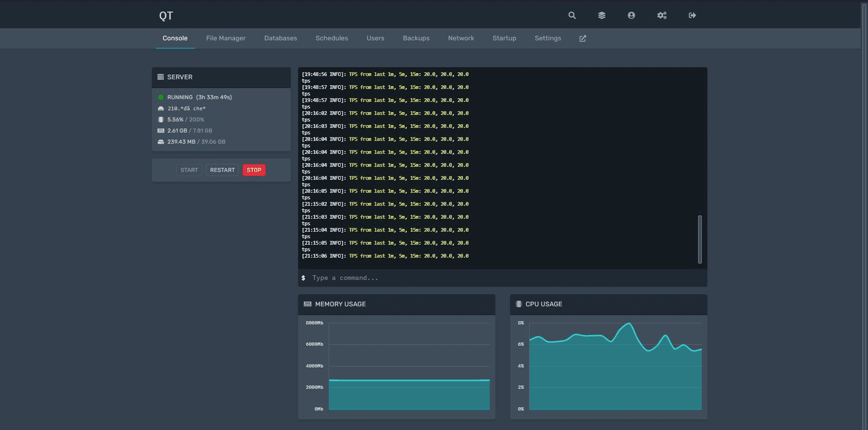Click the MEMORY USAGE panel title

[340, 304]
